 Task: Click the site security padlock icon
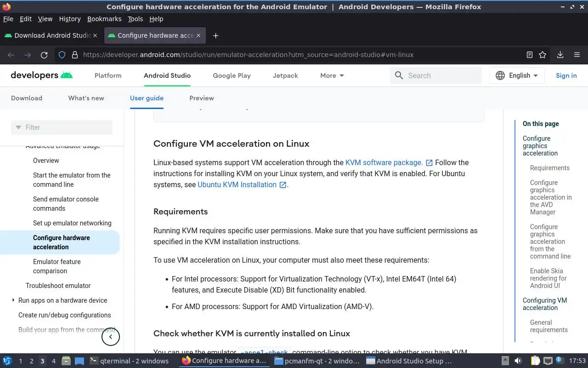[x=75, y=55]
